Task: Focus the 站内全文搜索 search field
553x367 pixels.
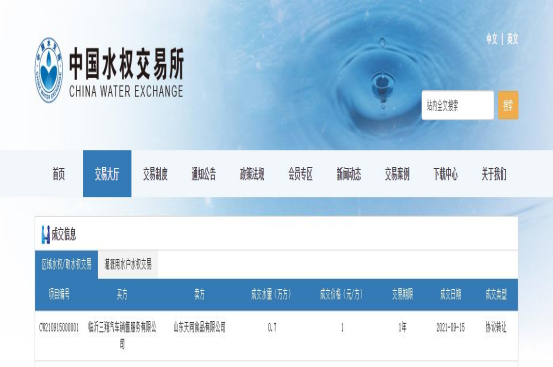Action: [x=458, y=105]
